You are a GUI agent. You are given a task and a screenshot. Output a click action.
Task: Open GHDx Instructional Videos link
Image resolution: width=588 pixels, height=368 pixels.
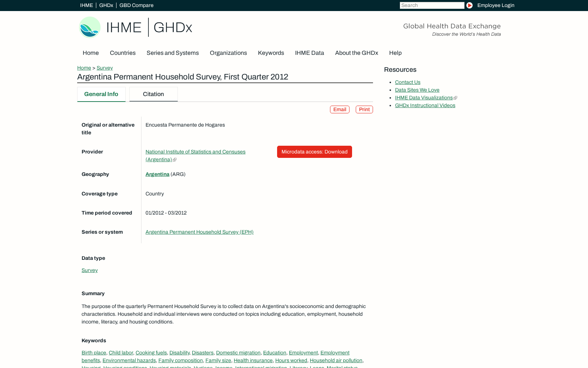click(x=425, y=105)
